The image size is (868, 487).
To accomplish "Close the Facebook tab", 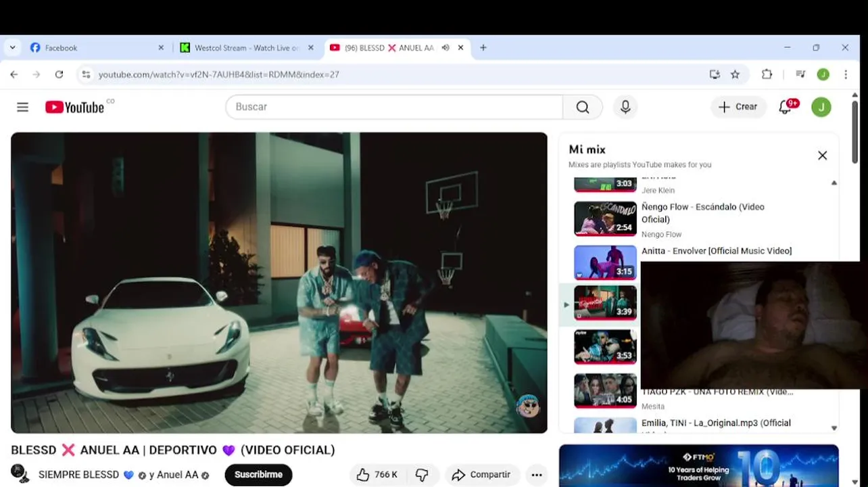I will pos(161,48).
